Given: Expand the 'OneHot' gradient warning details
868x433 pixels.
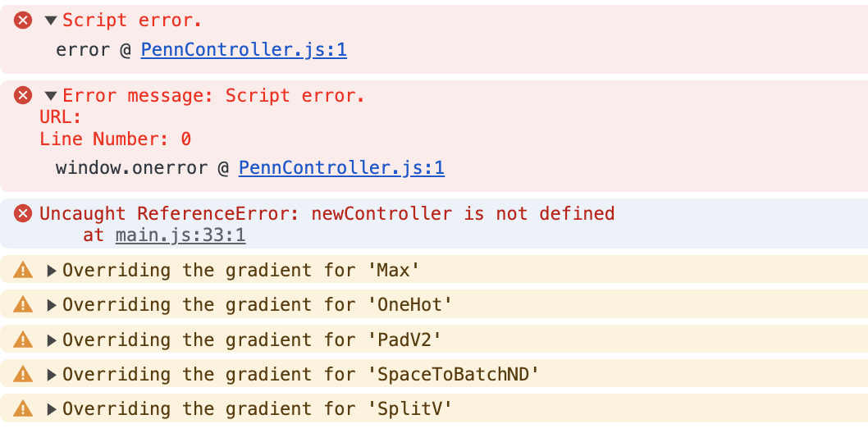Looking at the screenshot, I should coord(52,305).
